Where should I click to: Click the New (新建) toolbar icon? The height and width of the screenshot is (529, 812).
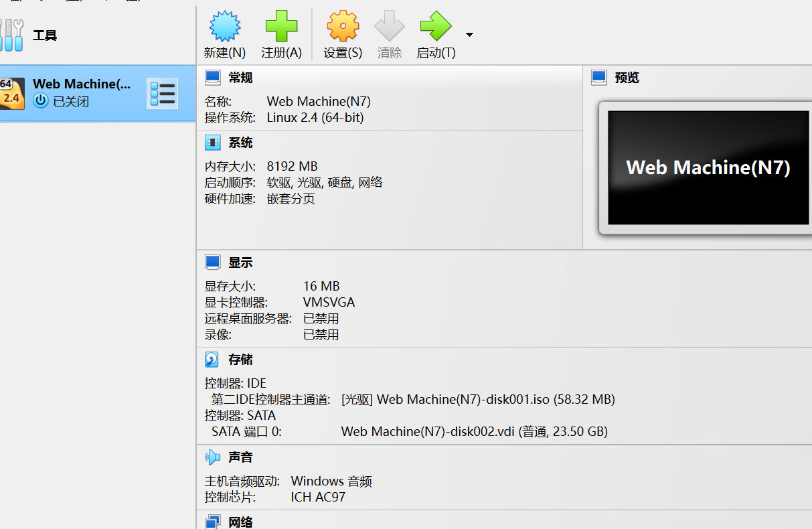224,27
